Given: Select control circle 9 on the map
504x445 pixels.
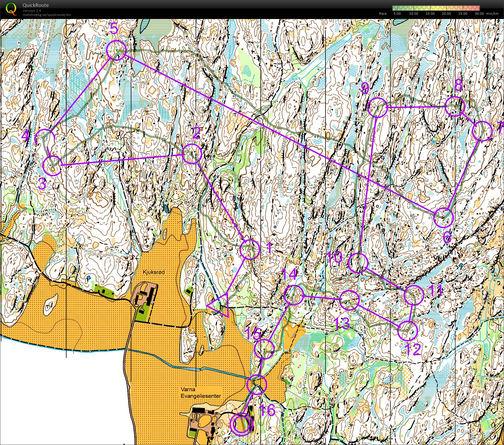Looking at the screenshot, I should [378, 108].
